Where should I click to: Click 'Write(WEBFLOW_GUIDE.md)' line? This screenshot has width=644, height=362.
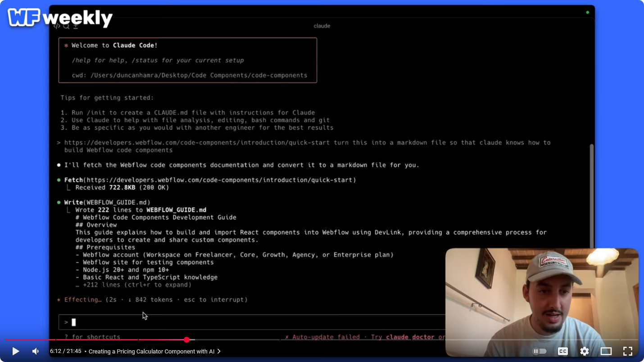107,203
